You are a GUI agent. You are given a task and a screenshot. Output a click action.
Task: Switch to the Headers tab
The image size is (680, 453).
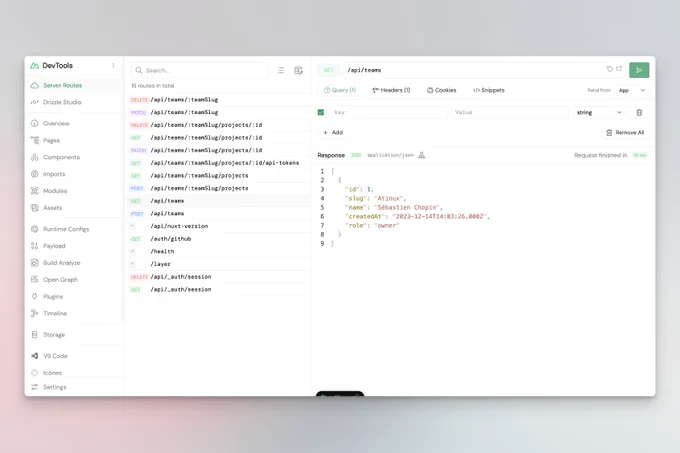coord(391,90)
